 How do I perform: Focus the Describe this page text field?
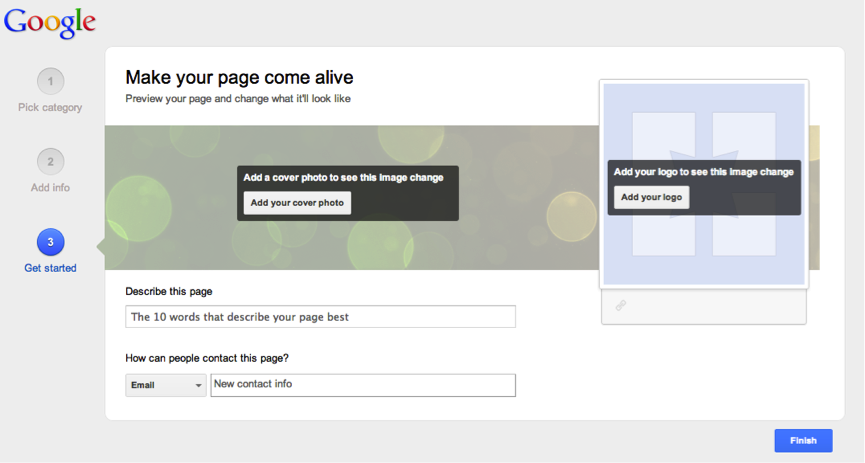(x=321, y=317)
